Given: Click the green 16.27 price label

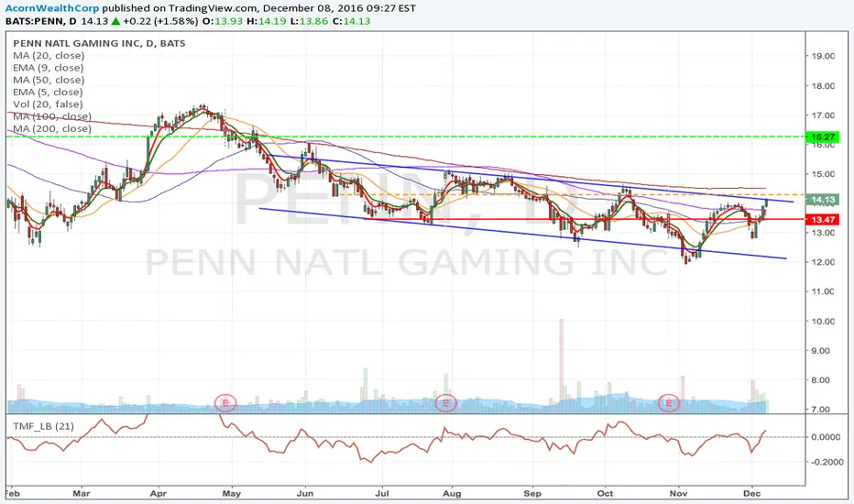Looking at the screenshot, I should click(823, 137).
